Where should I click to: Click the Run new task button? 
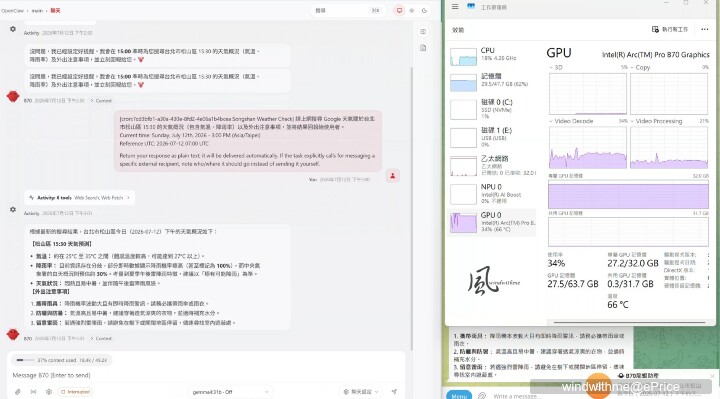(x=670, y=29)
